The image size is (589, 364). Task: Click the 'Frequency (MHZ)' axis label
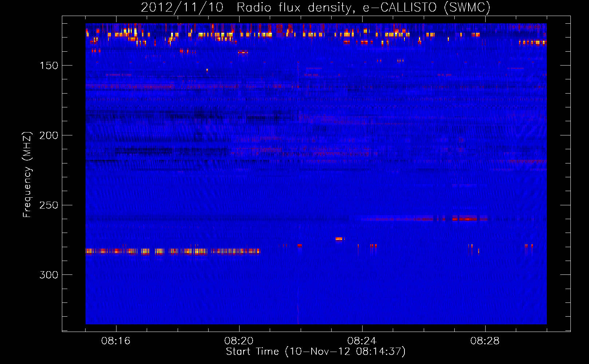click(x=27, y=174)
